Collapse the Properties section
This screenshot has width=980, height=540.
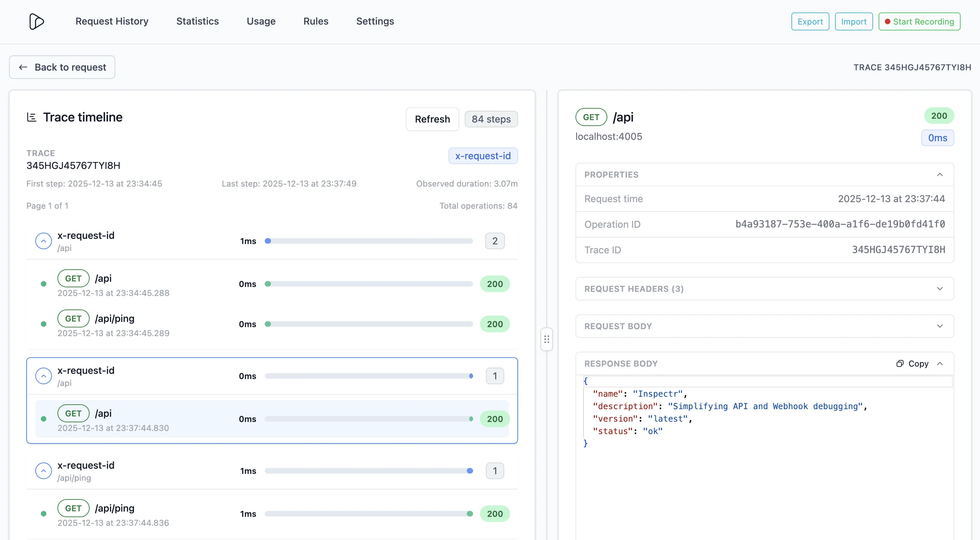tap(939, 175)
